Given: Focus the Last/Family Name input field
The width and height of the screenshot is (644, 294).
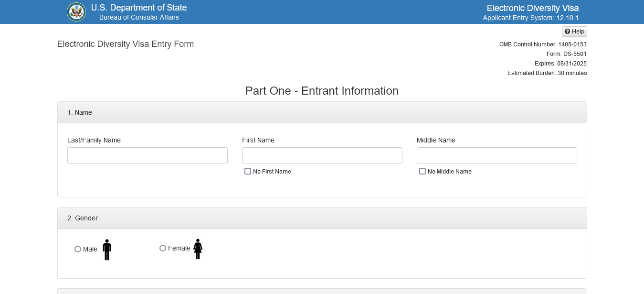Looking at the screenshot, I should (x=148, y=156).
